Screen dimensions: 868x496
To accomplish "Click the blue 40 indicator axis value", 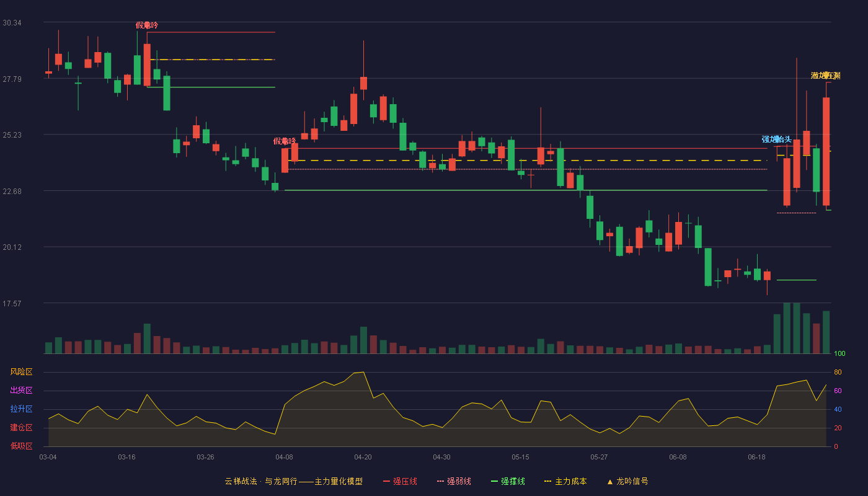I will (838, 409).
